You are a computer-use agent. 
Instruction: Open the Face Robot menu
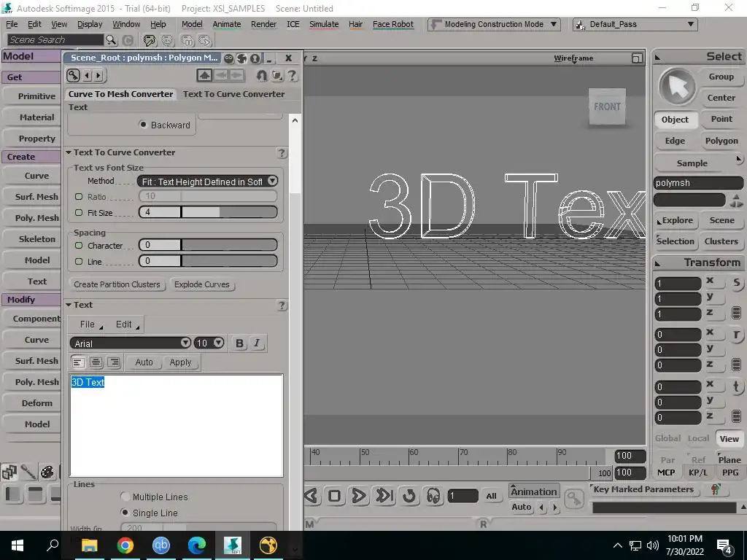click(393, 24)
